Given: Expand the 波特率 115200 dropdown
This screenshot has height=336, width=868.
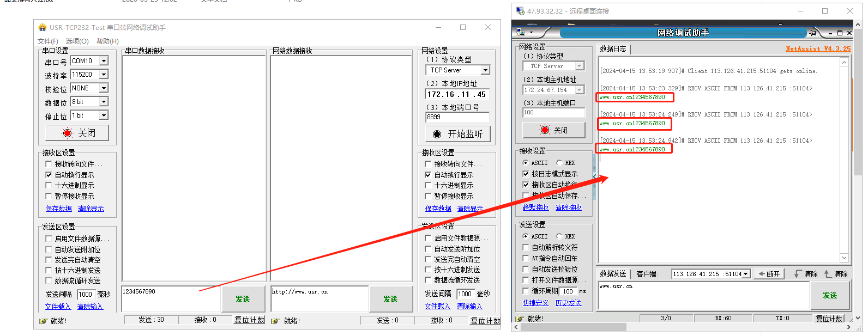Looking at the screenshot, I should tap(104, 75).
